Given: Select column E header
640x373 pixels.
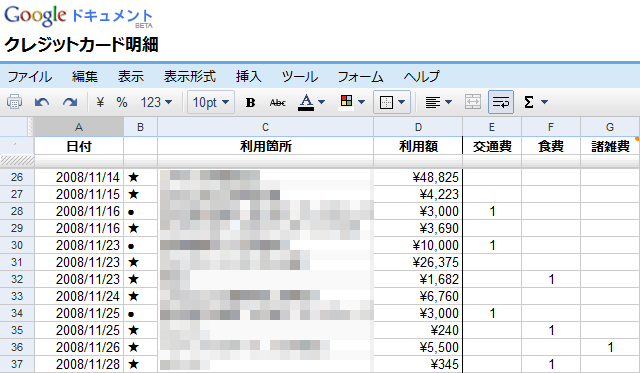Looking at the screenshot, I should coord(492,127).
